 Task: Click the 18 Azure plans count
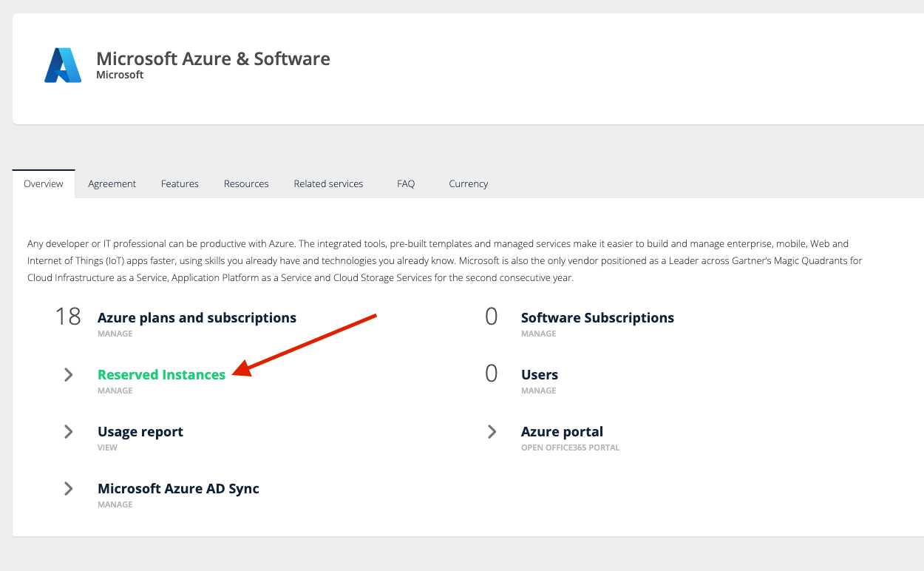coord(68,317)
